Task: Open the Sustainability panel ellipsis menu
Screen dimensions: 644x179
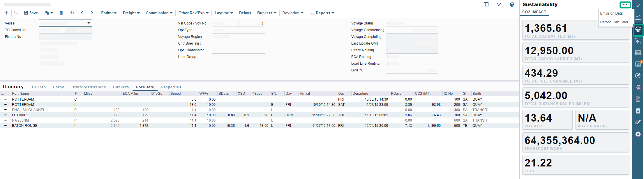Action: click(625, 5)
